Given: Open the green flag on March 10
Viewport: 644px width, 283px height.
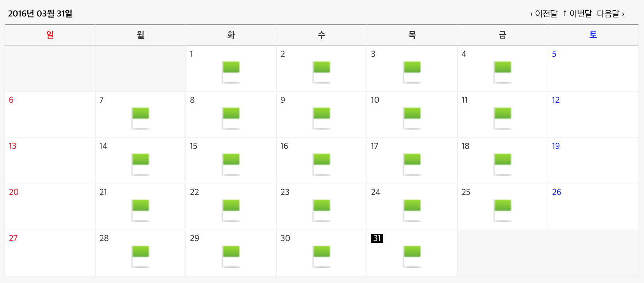Looking at the screenshot, I should [412, 118].
